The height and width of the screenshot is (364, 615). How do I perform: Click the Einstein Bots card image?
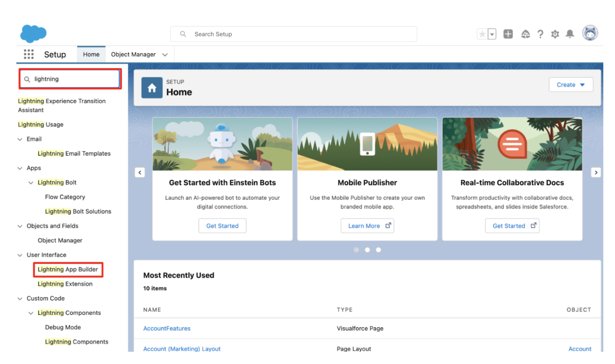point(222,144)
